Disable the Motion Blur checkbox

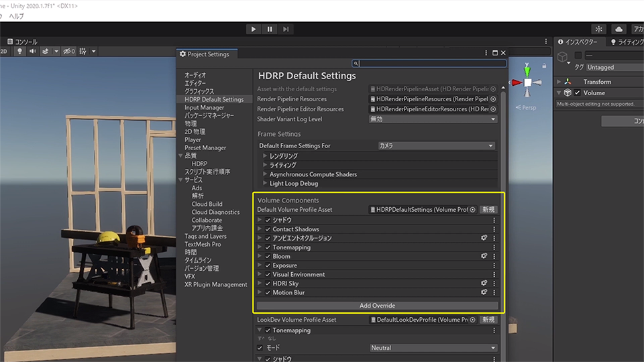(268, 293)
